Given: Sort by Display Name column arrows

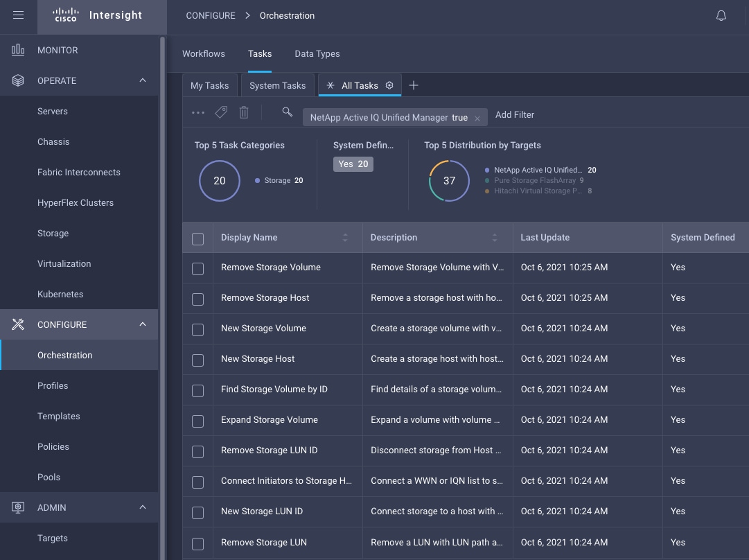Looking at the screenshot, I should point(345,238).
